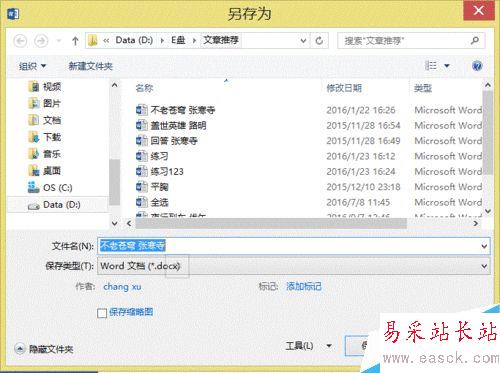Go forward with the right arrow button
500x373 pixels.
[x=41, y=41]
